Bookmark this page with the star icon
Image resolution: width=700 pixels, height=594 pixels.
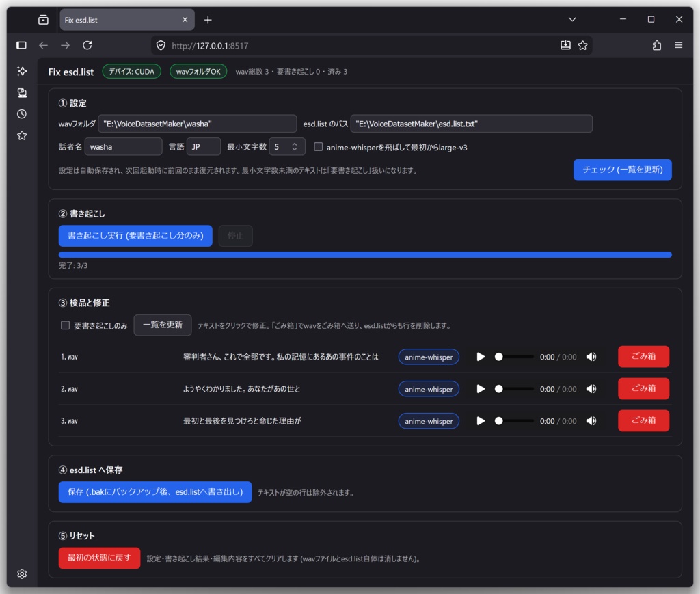point(582,45)
